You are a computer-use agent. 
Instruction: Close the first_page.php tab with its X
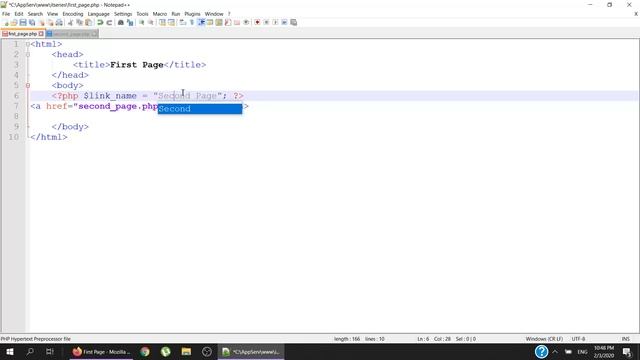[41, 34]
